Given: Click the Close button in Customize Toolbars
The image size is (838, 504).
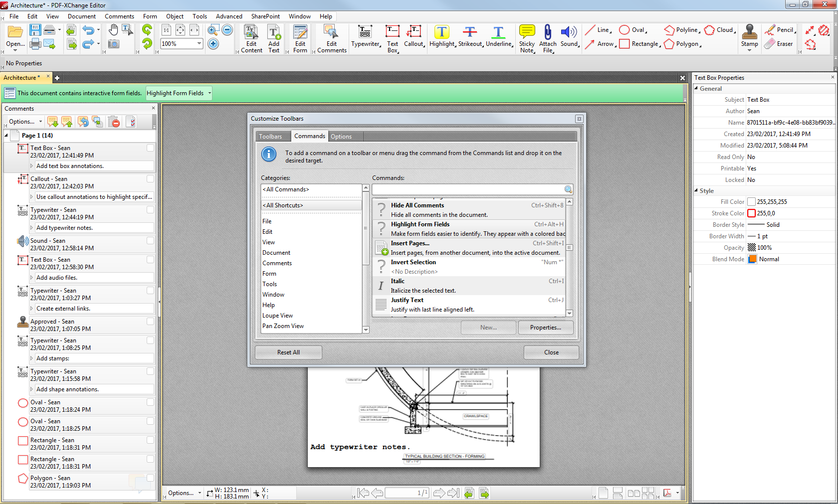Looking at the screenshot, I should click(x=551, y=352).
